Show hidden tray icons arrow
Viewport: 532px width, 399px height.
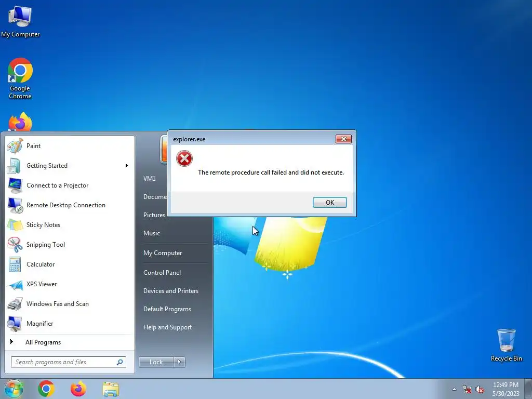454,390
